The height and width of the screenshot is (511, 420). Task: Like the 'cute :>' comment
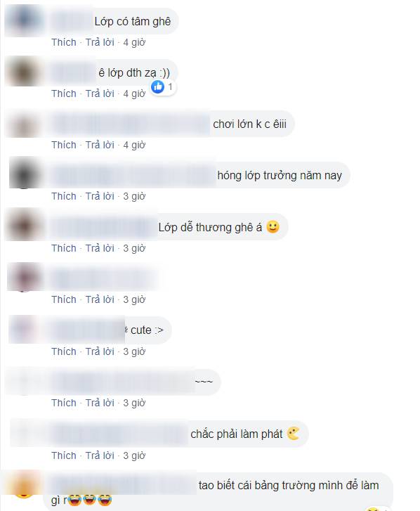click(64, 351)
